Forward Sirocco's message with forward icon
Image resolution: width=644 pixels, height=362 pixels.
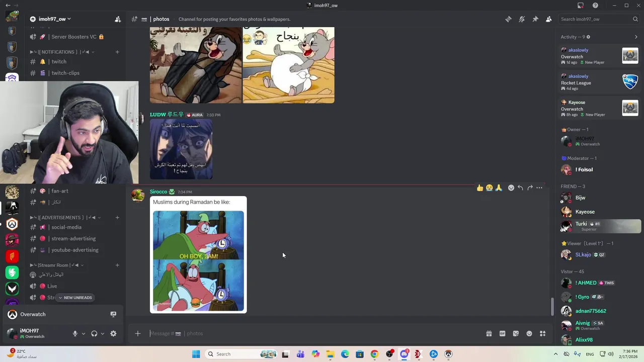coord(530,188)
